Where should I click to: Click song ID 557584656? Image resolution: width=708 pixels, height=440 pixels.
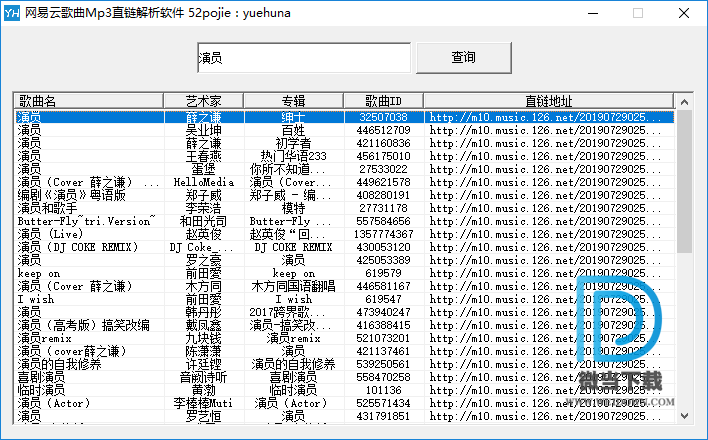[x=383, y=221]
